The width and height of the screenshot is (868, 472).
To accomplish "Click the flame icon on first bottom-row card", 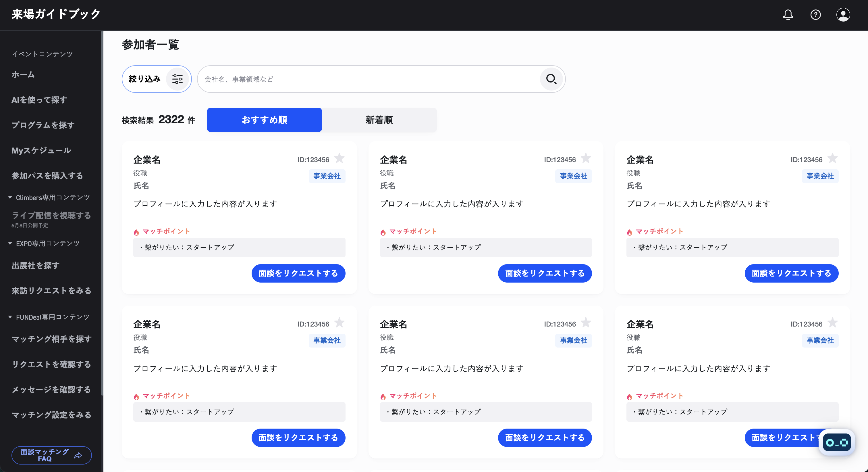I will coord(136,396).
